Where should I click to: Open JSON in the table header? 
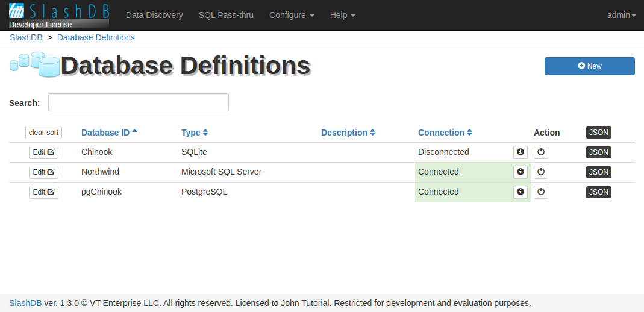pyautogui.click(x=599, y=133)
